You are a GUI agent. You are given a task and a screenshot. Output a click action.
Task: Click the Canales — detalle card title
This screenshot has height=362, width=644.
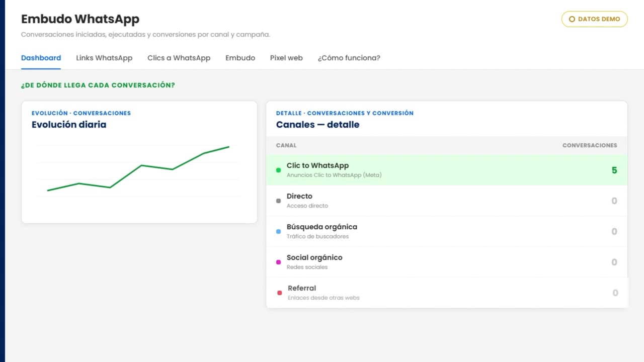click(x=317, y=125)
